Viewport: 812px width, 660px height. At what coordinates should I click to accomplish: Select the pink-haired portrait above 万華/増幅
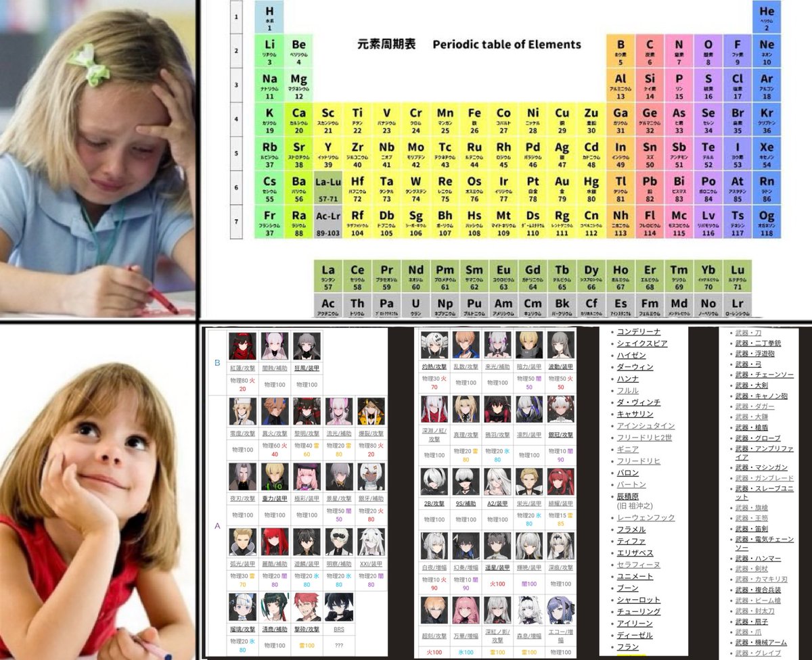[466, 609]
